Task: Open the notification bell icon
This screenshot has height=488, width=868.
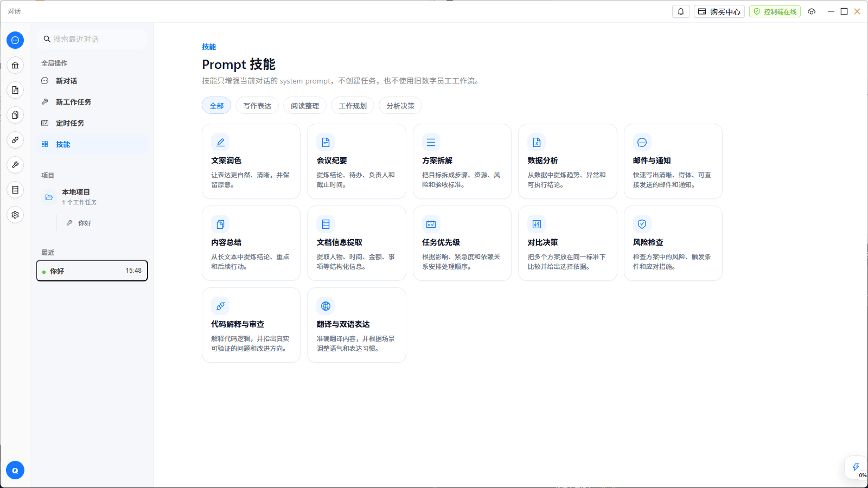Action: [x=681, y=11]
